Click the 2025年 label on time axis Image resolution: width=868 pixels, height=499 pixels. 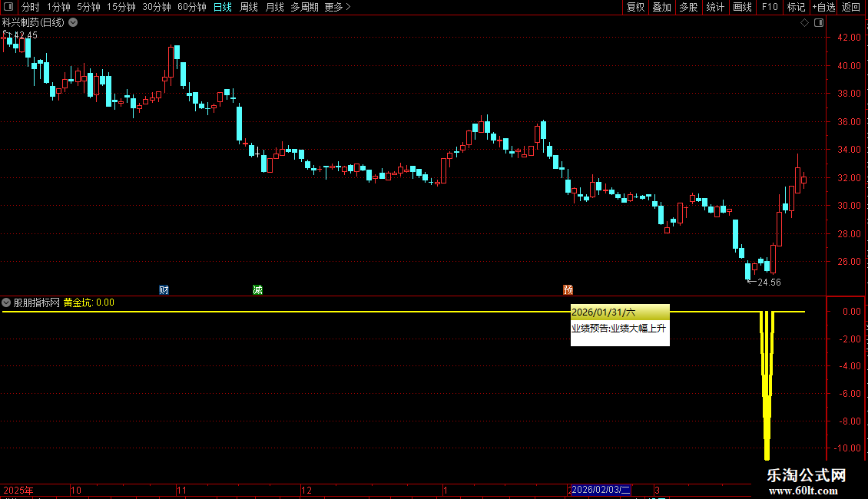pyautogui.click(x=18, y=490)
